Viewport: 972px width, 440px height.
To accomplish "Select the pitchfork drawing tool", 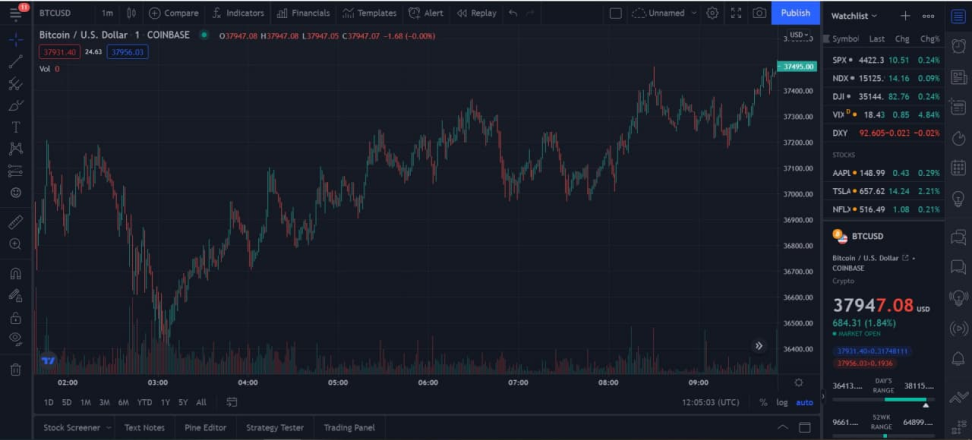I will [16, 84].
